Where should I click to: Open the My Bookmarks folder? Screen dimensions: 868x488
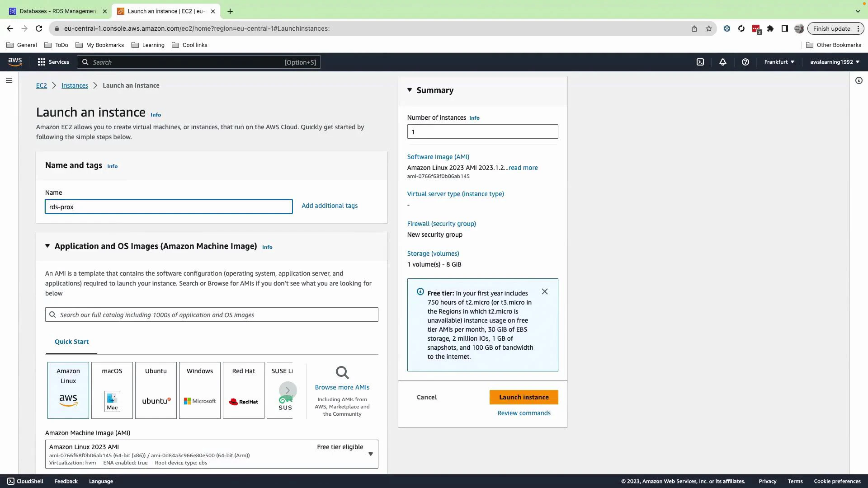point(100,45)
